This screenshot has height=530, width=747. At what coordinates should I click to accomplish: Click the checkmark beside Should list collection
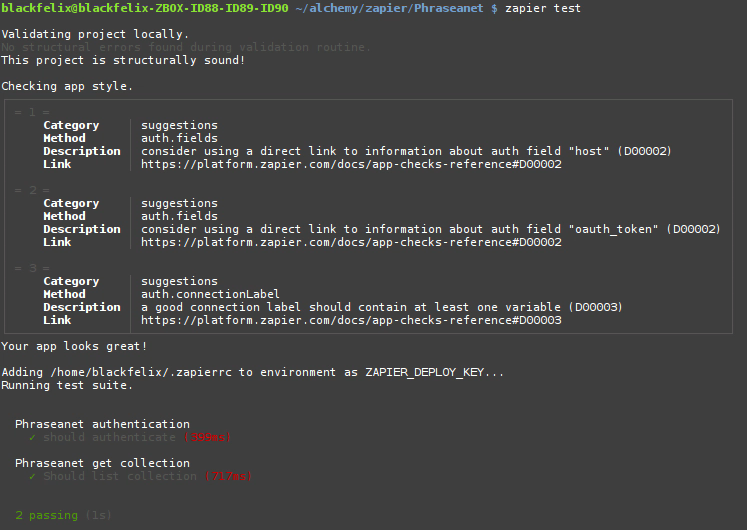(33, 476)
